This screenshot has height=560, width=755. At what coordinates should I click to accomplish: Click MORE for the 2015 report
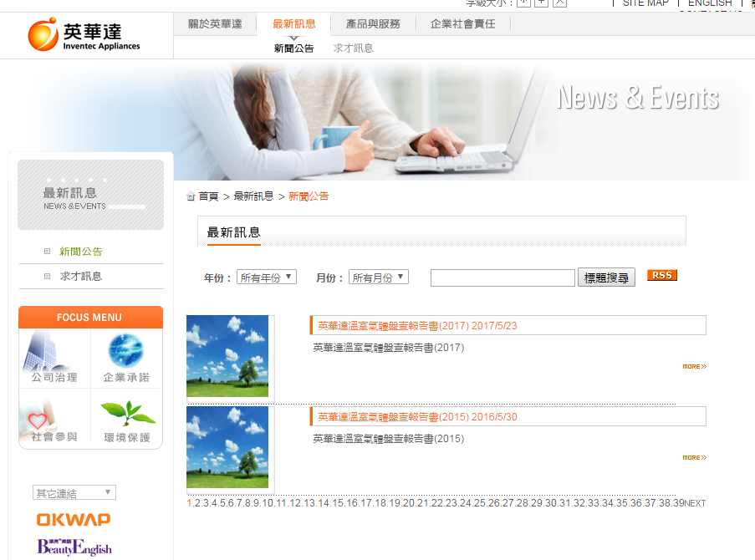(x=694, y=457)
